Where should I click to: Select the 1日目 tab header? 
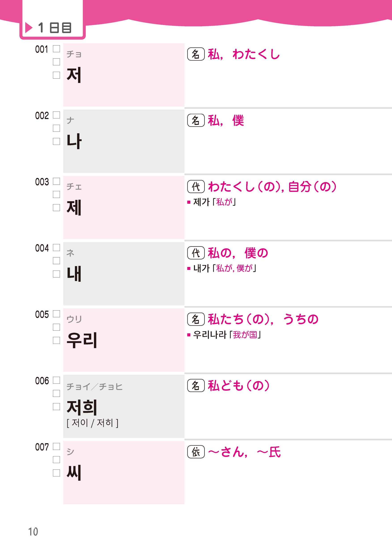tap(53, 28)
